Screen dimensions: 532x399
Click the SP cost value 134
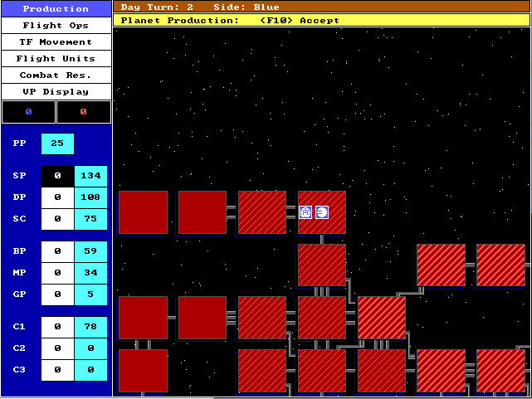[x=90, y=176]
